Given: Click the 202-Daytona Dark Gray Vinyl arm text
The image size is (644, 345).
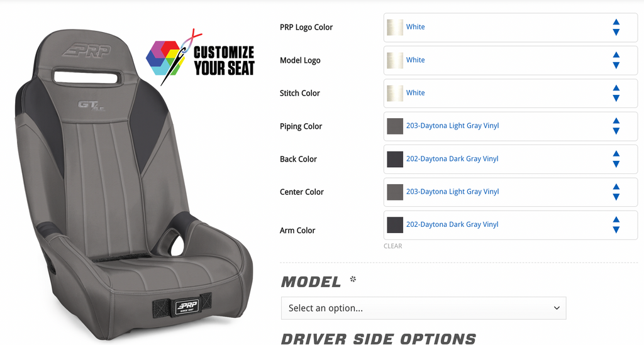Looking at the screenshot, I should 452,224.
